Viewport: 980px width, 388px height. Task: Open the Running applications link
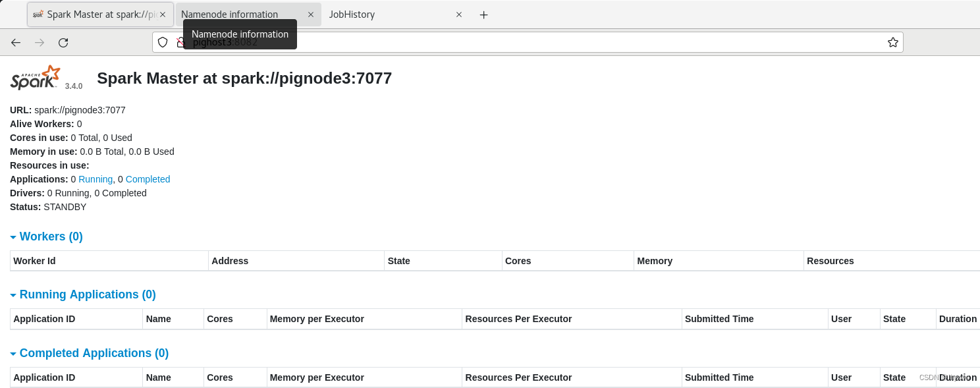coord(95,179)
